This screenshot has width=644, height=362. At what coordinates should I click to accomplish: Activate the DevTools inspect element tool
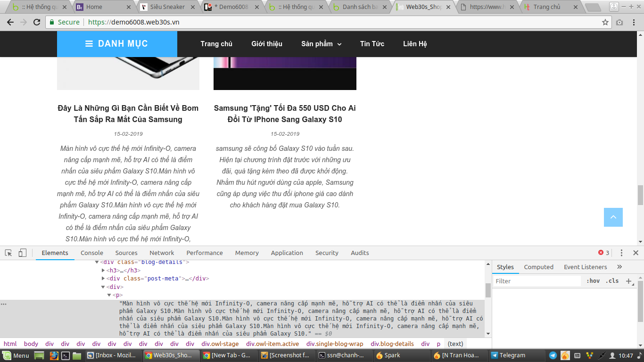click(x=8, y=253)
